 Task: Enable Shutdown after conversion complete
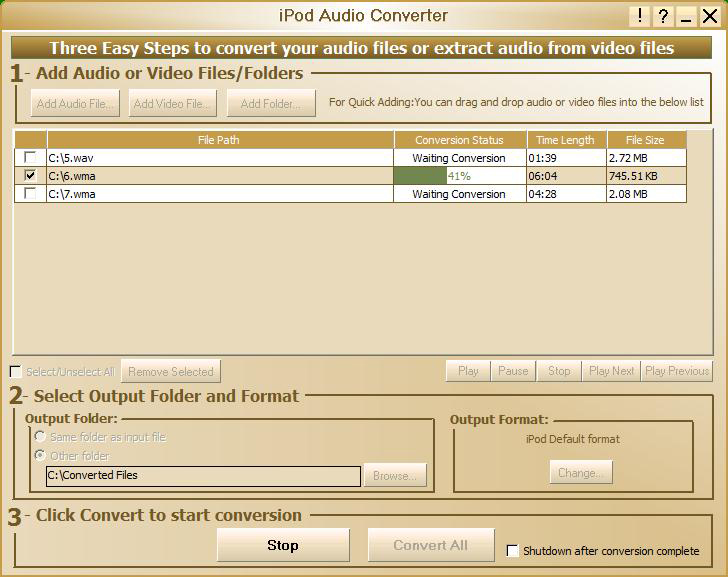click(x=513, y=551)
